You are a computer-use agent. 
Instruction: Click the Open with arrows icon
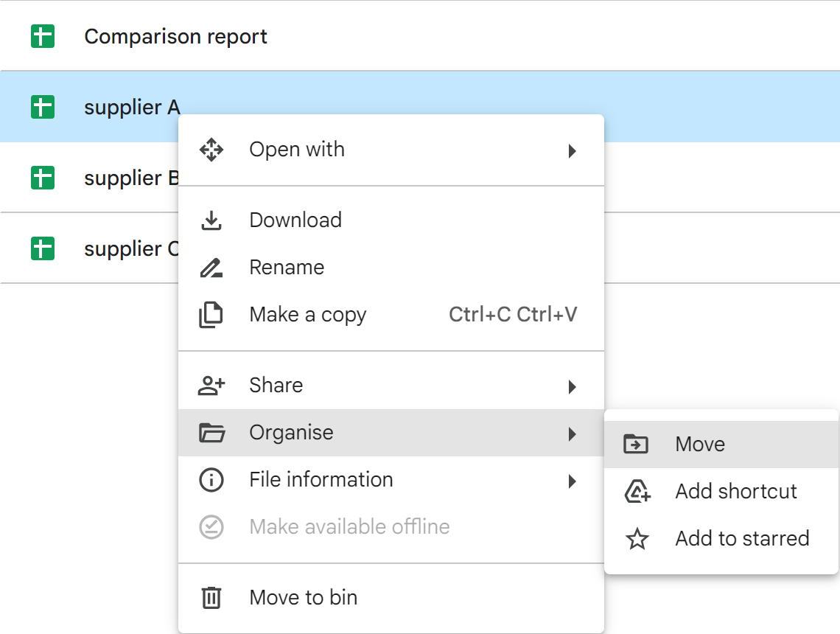click(x=211, y=150)
